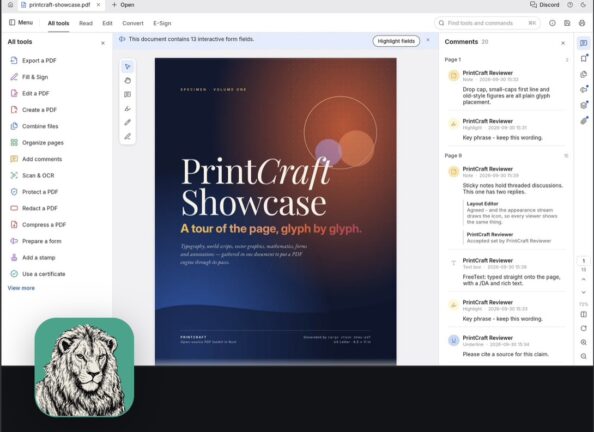Image resolution: width=594 pixels, height=432 pixels.
Task: Close the Comments panel
Action: [x=563, y=43]
